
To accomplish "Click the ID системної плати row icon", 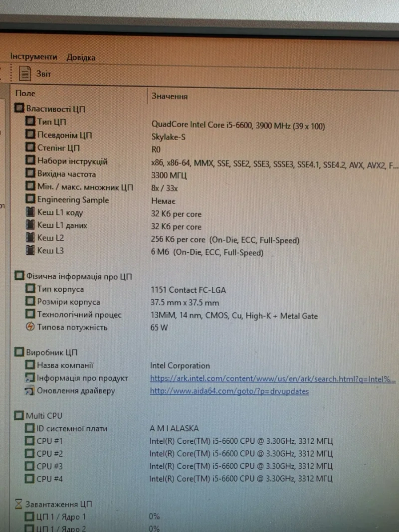I will tap(30, 428).
